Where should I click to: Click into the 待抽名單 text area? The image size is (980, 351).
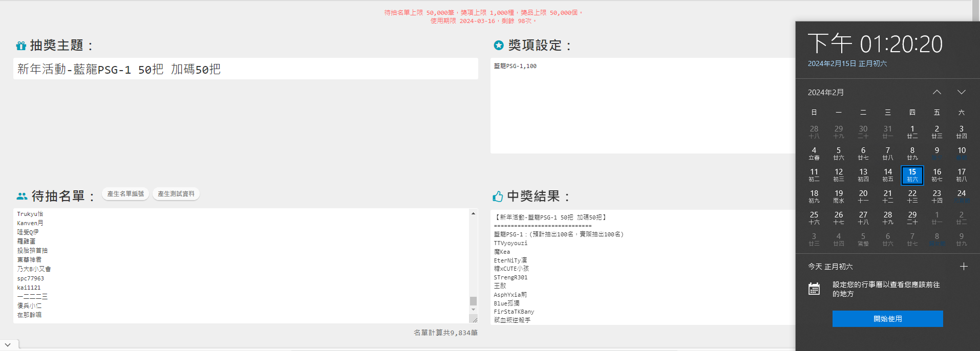[241, 266]
